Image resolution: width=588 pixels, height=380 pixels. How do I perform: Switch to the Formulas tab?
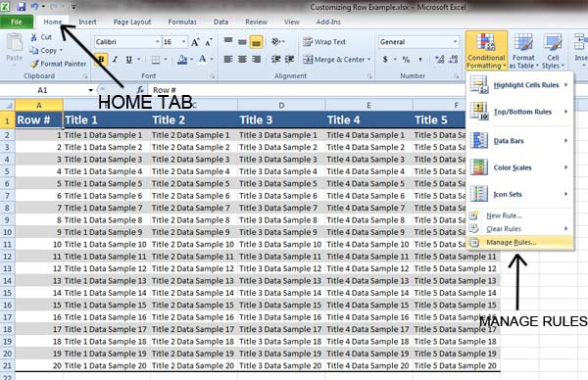click(x=182, y=22)
